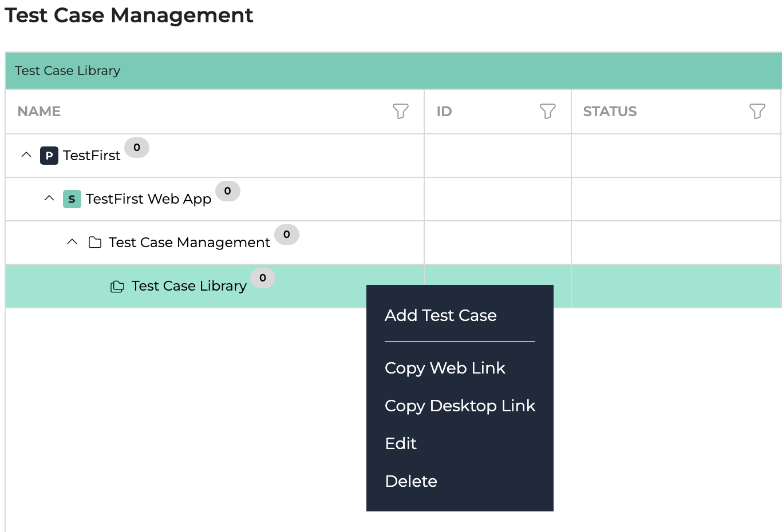
Task: Click the count badge beside TestFirst Web App
Action: (228, 191)
